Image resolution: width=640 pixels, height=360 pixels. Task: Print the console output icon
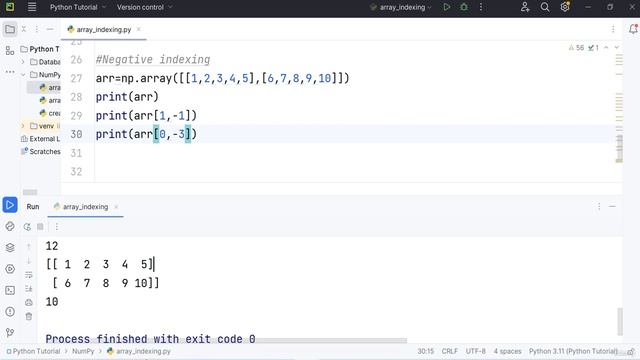point(29,302)
